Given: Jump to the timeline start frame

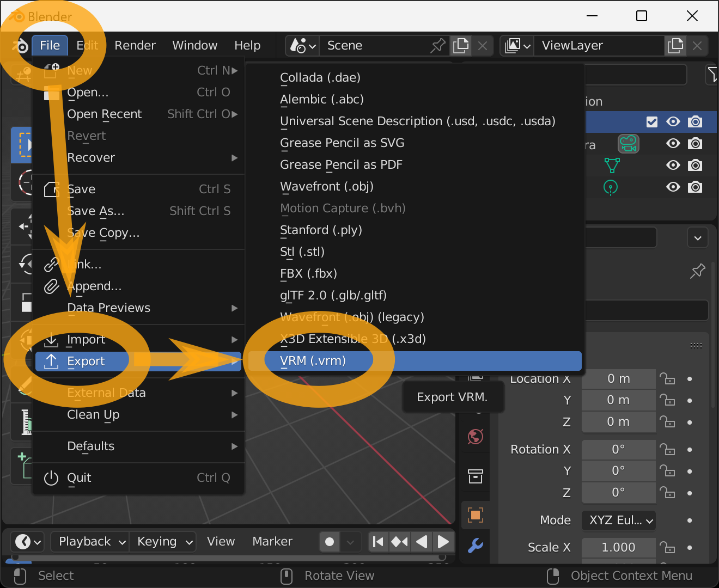Looking at the screenshot, I should click(x=378, y=542).
